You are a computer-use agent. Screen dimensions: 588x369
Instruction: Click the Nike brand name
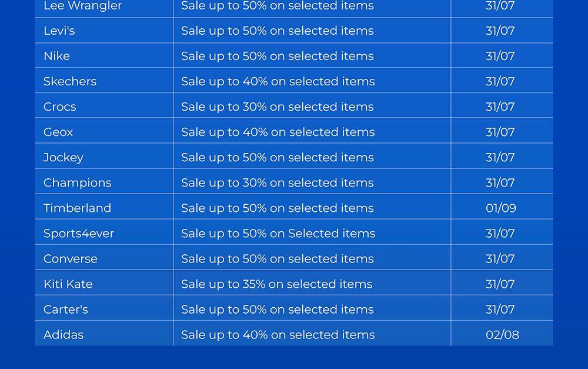tap(57, 56)
